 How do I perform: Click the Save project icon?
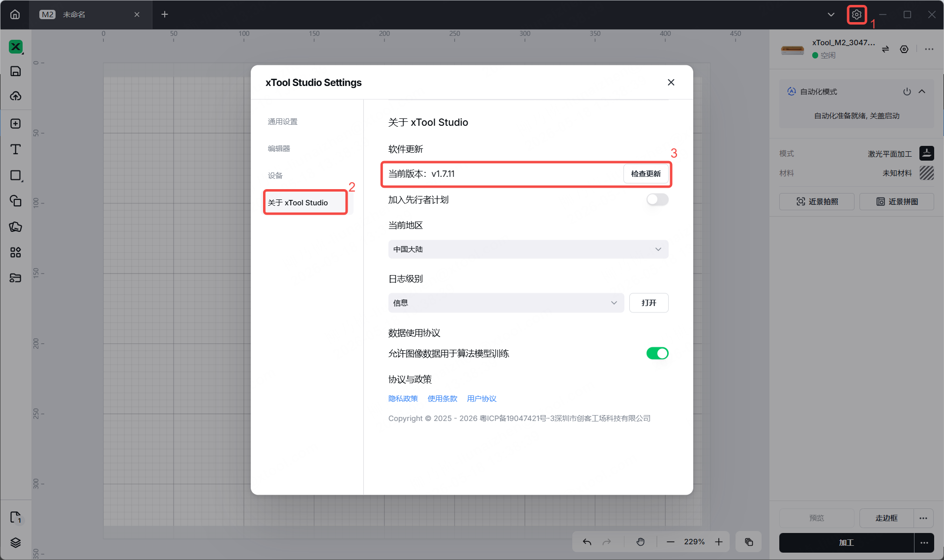tap(16, 71)
